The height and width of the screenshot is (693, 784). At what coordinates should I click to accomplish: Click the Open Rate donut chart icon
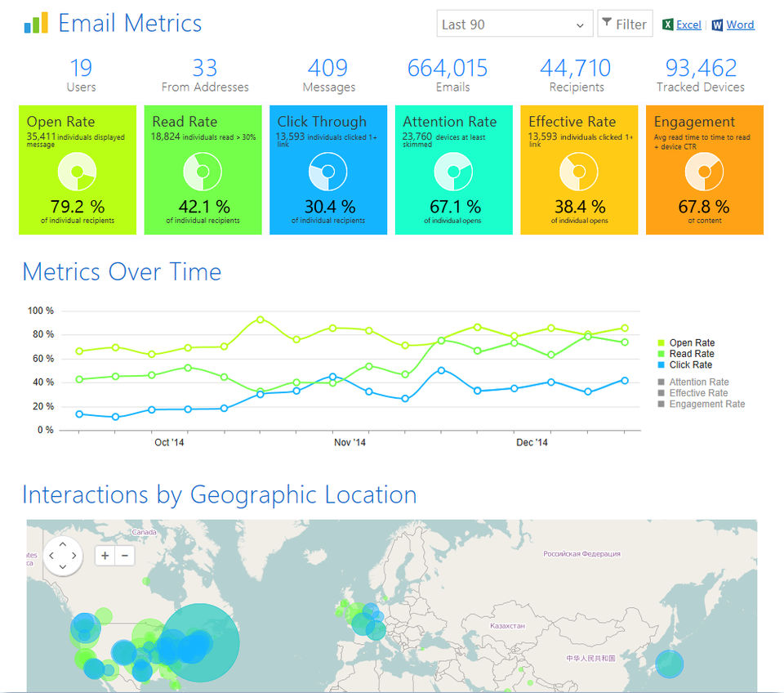[77, 172]
